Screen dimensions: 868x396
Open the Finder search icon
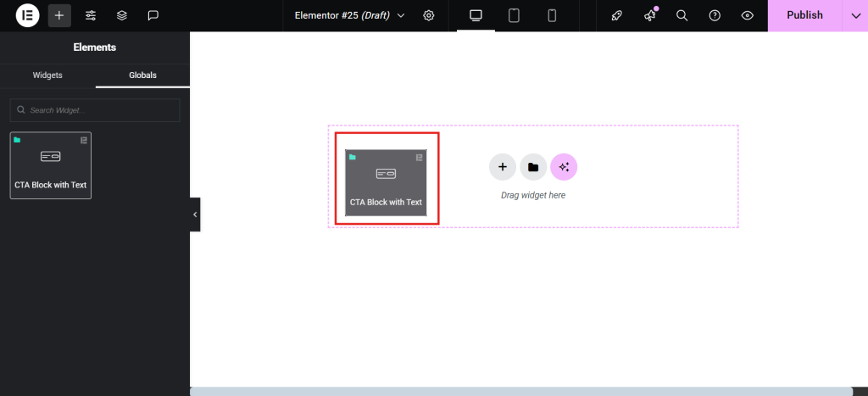[682, 15]
